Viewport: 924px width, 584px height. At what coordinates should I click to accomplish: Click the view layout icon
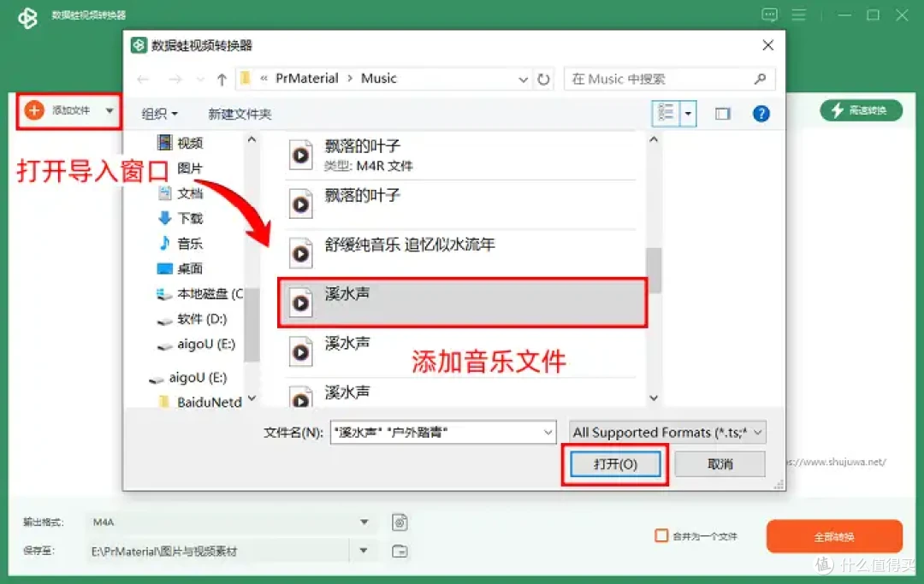tap(666, 113)
